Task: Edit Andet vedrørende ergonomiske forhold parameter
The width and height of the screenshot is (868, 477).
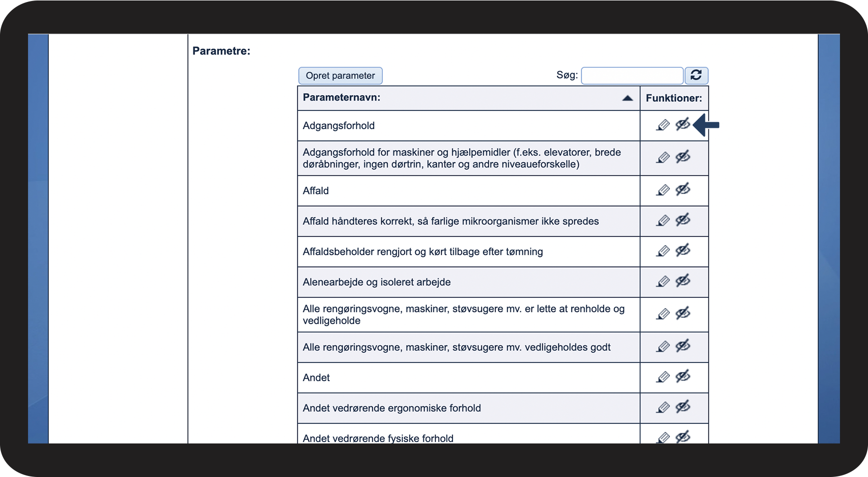Action: 663,407
